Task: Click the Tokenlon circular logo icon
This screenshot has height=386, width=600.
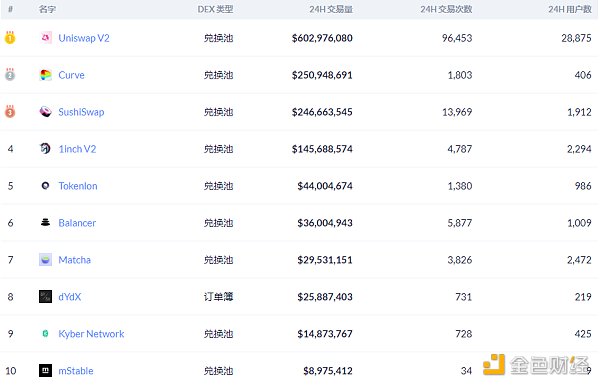Action: pos(46,186)
